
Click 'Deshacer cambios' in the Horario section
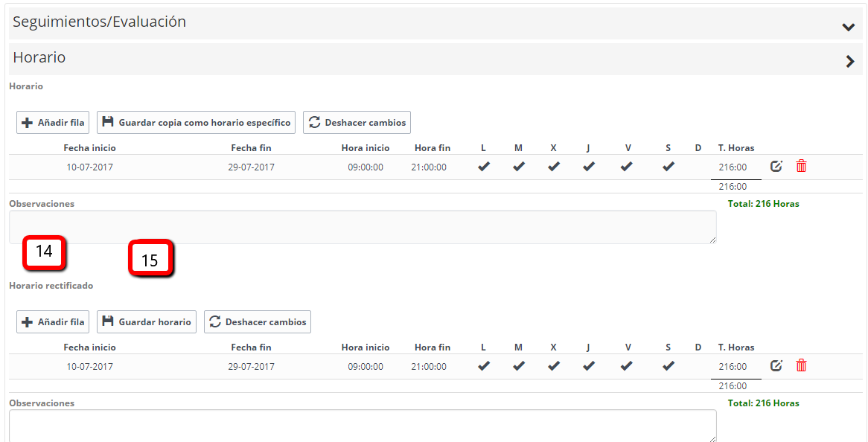357,122
